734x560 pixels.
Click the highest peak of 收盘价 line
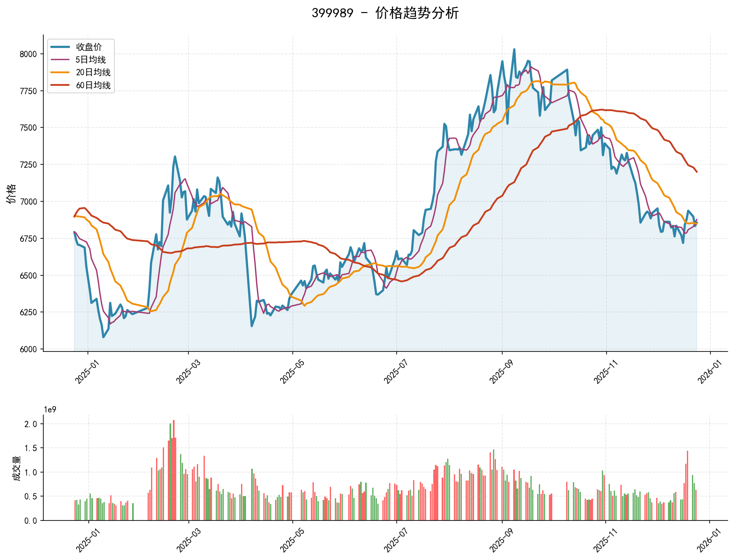(514, 50)
